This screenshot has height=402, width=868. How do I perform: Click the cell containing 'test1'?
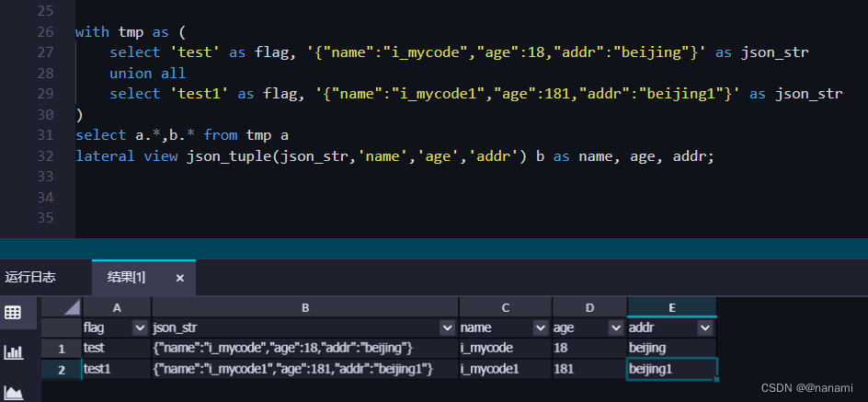(117, 369)
